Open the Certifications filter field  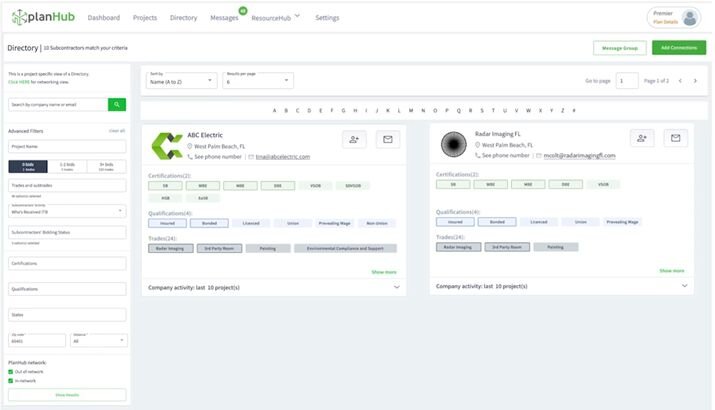(x=67, y=263)
